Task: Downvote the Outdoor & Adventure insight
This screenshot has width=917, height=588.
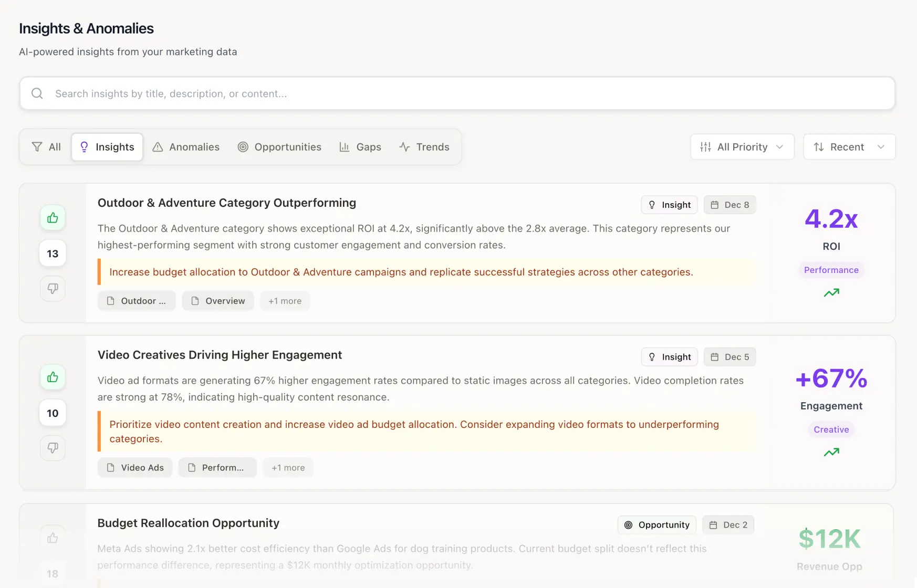Action: click(53, 288)
